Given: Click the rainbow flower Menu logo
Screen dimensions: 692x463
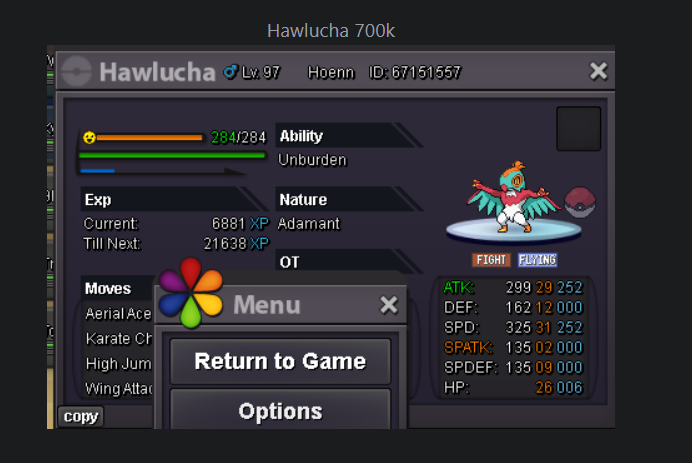Looking at the screenshot, I should point(191,293).
